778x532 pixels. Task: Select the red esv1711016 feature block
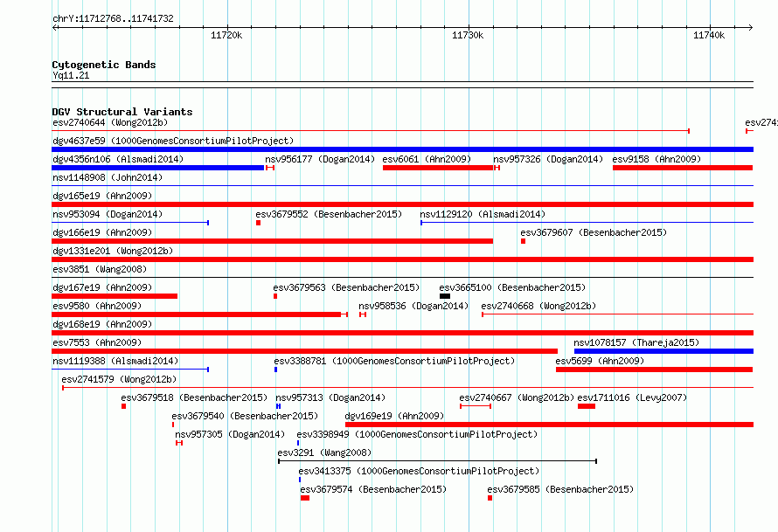pyautogui.click(x=587, y=406)
